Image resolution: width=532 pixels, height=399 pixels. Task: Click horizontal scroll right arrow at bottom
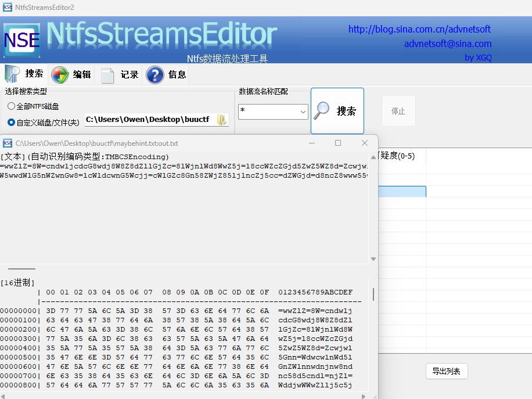(x=364, y=396)
